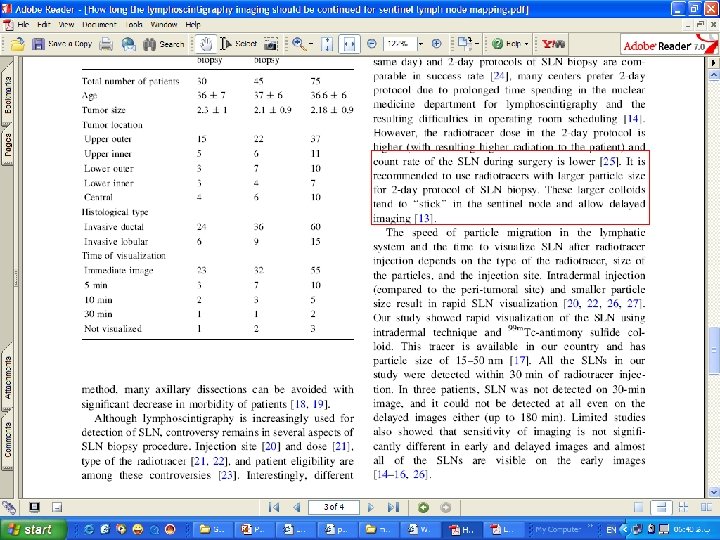Activate the Hand tool

pos(206,44)
